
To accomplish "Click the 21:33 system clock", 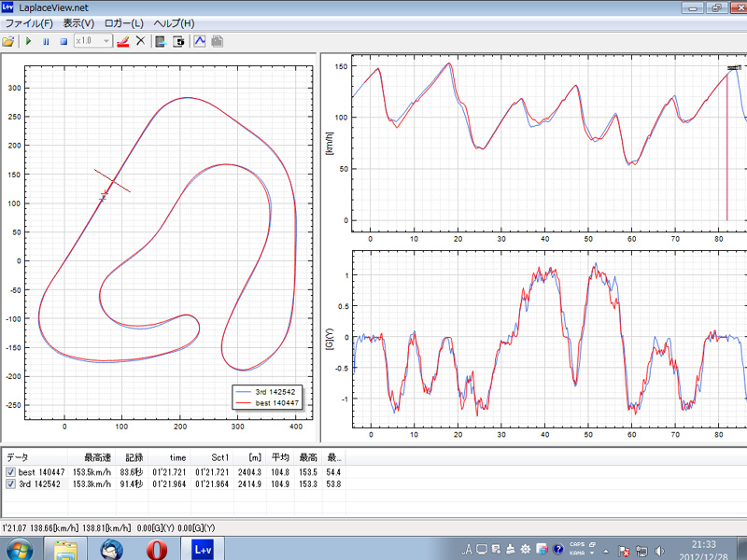I will (x=704, y=544).
